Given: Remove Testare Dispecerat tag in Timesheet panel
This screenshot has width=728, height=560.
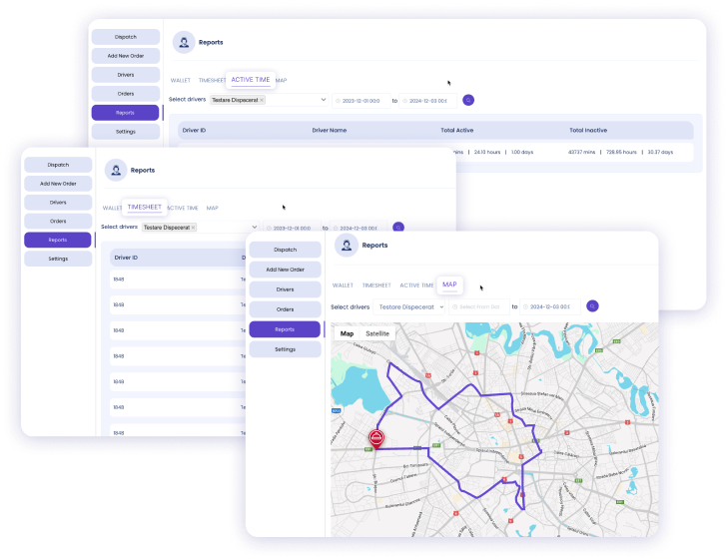Looking at the screenshot, I should [x=194, y=228].
